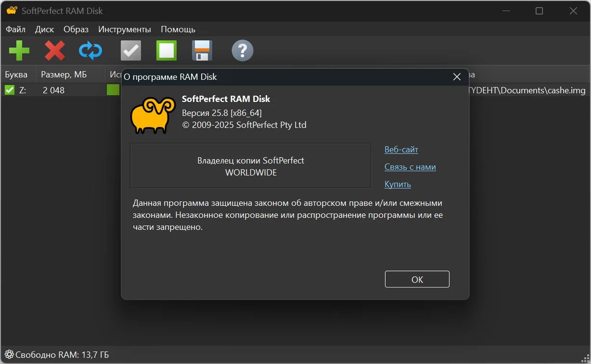
Task: Click the blue arrows Remount Disk icon
Action: tap(90, 50)
